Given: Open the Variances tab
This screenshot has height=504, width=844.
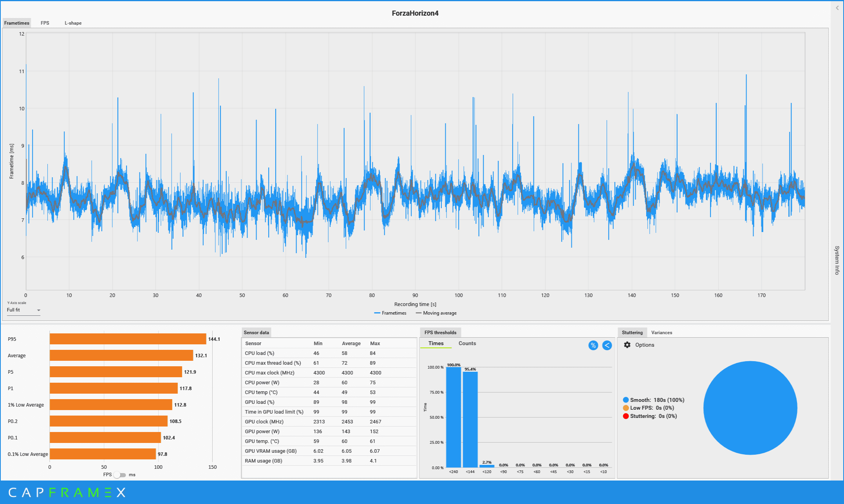Looking at the screenshot, I should (661, 333).
